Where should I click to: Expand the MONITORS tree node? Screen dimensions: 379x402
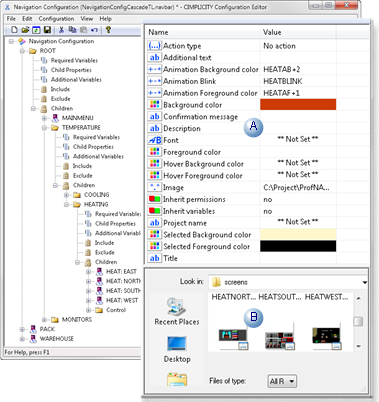click(x=44, y=320)
